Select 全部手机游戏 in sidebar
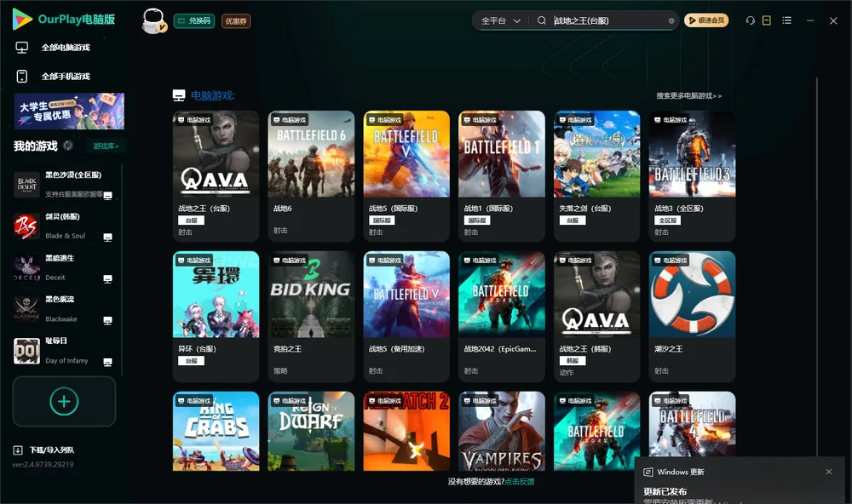The width and height of the screenshot is (852, 504). 66,76
